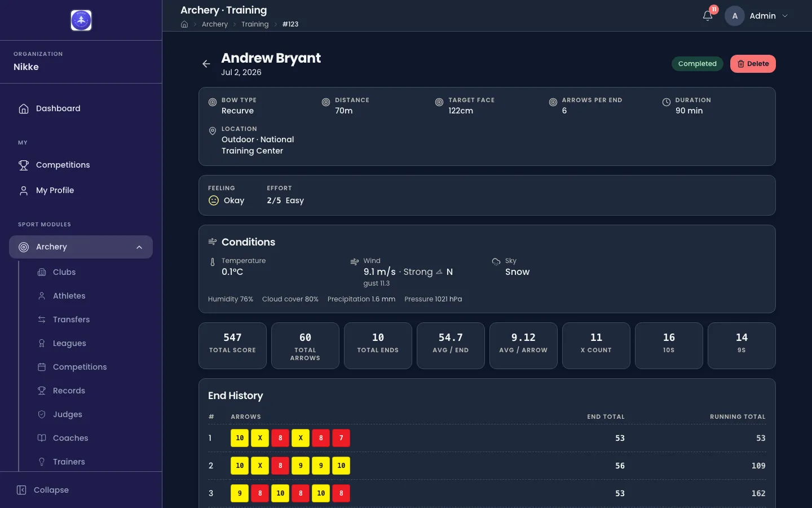
Task: Click the Pressure 1021 hPa text
Action: [433, 299]
